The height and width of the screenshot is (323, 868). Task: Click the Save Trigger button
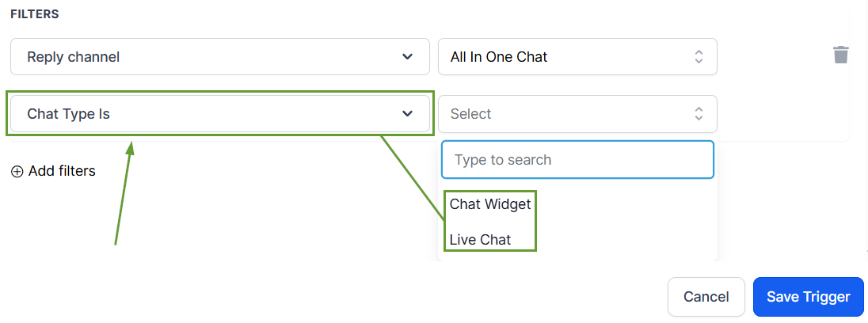pyautogui.click(x=808, y=297)
